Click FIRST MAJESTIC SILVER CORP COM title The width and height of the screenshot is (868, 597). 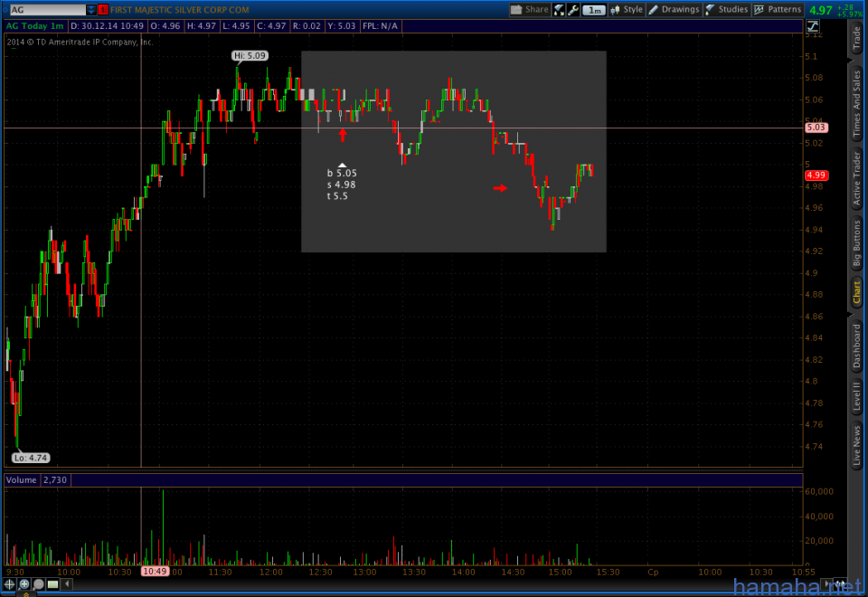tap(179, 10)
